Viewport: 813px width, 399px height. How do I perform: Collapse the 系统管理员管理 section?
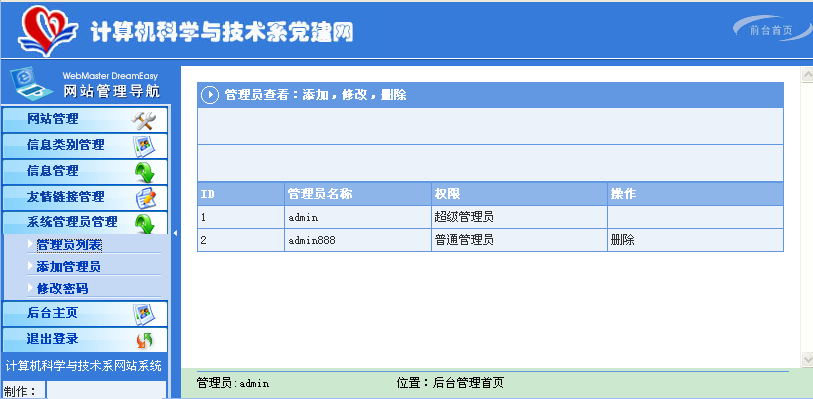coord(85,223)
